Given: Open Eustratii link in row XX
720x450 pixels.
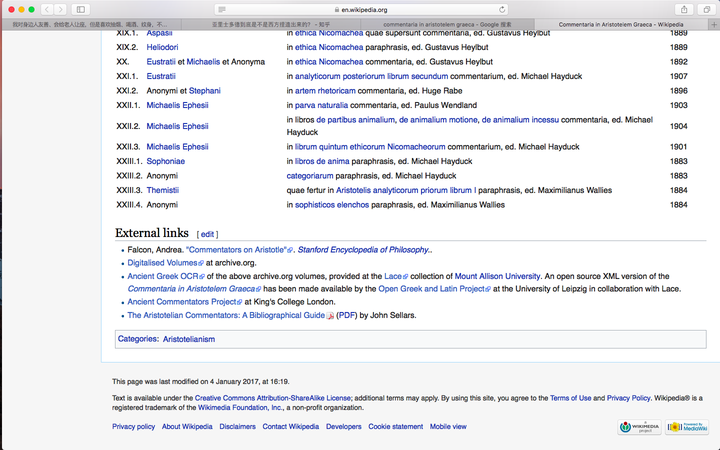Looking at the screenshot, I should (161, 62).
